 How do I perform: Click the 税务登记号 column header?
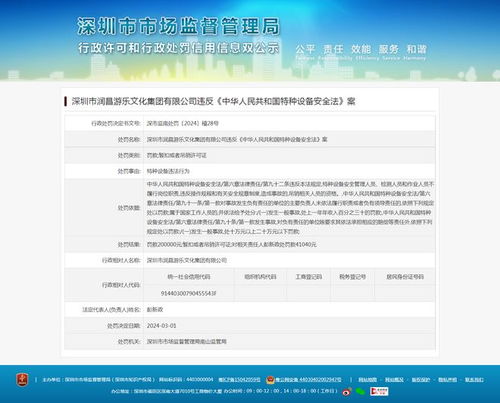coord(352,277)
